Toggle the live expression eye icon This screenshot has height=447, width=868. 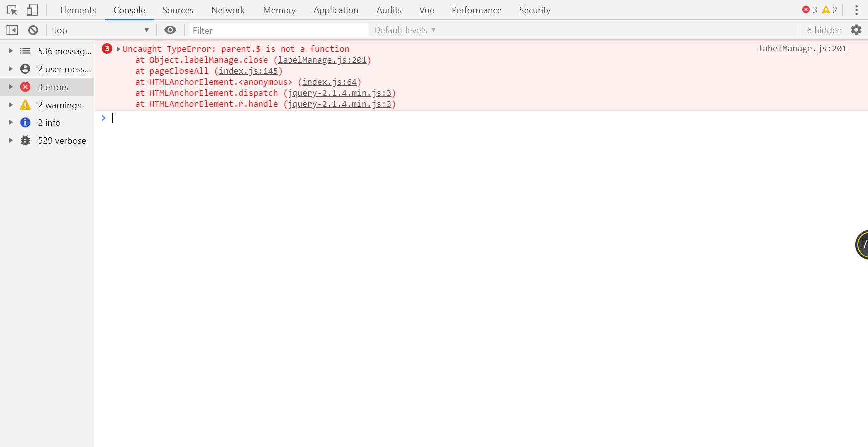point(170,30)
